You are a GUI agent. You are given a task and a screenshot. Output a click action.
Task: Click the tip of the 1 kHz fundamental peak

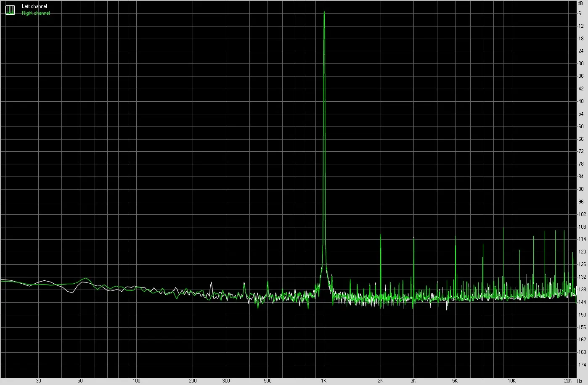[x=324, y=13]
